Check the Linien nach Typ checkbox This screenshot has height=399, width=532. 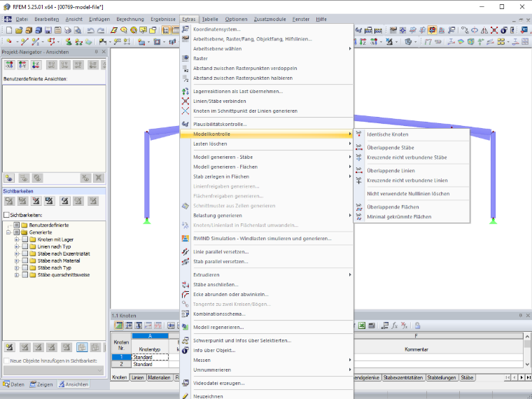(x=24, y=246)
